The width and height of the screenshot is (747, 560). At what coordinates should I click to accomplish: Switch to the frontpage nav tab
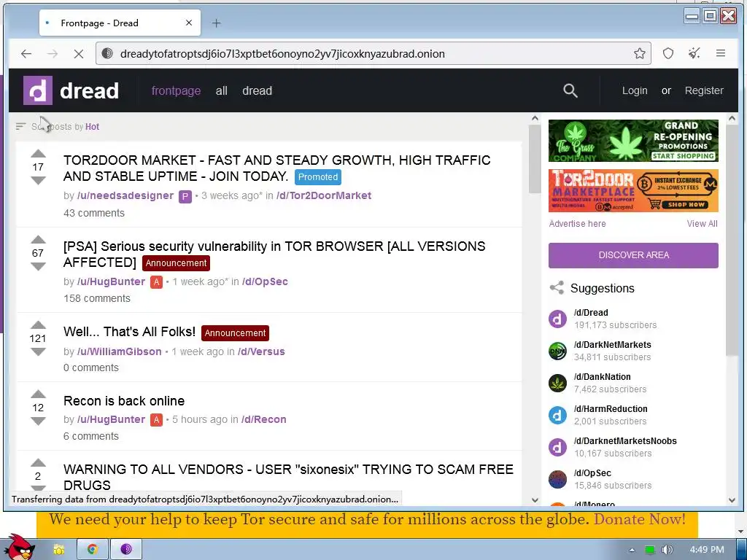[x=176, y=90]
